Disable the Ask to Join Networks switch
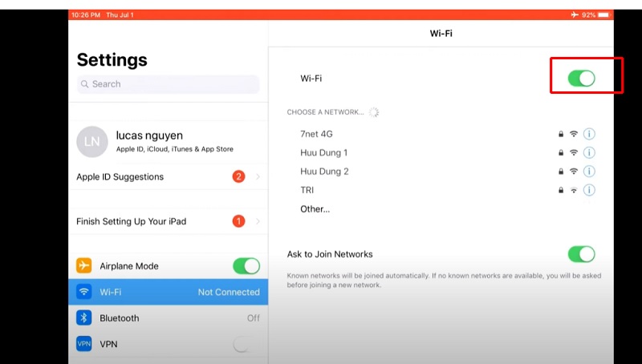The image size is (642, 364). click(x=581, y=254)
